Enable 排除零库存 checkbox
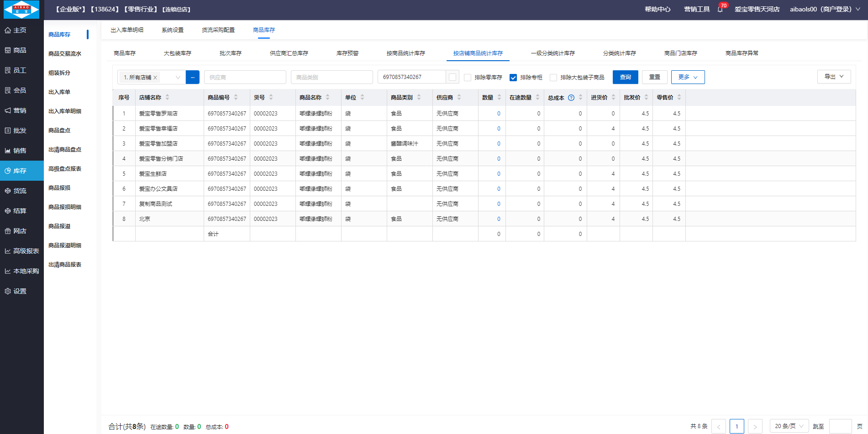 pyautogui.click(x=468, y=78)
